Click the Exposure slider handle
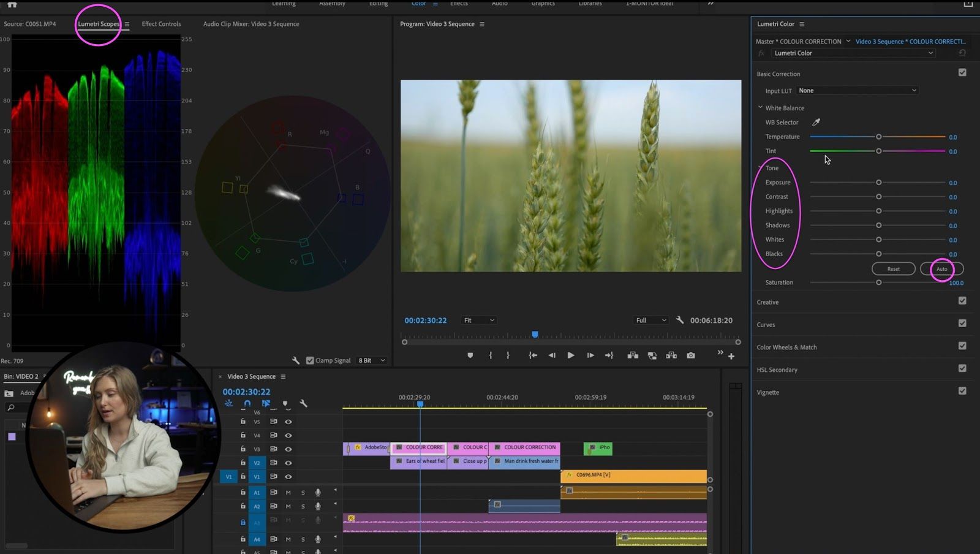This screenshot has width=980, height=554. point(878,183)
